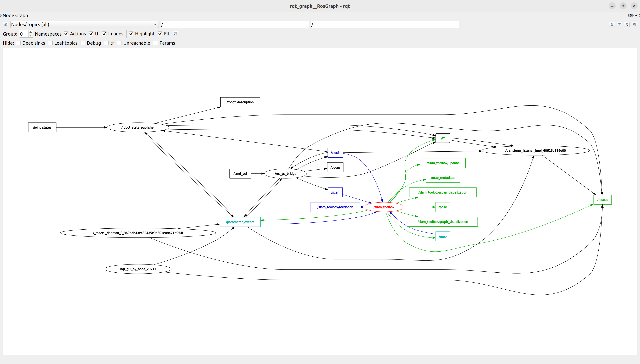Viewport: 640px width, 364px height.
Task: Select the /robot_description topic box
Action: tap(240, 102)
